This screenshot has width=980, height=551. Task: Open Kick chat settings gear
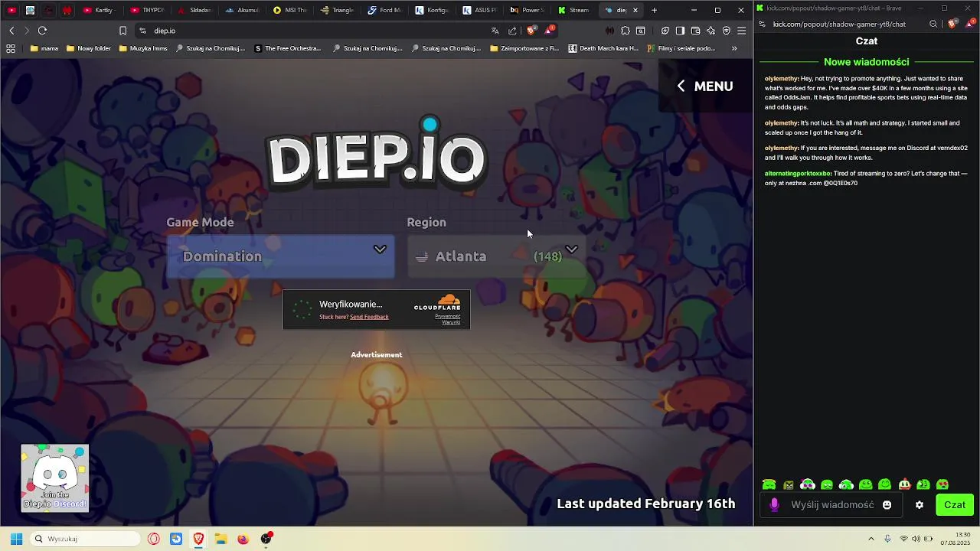point(920,505)
